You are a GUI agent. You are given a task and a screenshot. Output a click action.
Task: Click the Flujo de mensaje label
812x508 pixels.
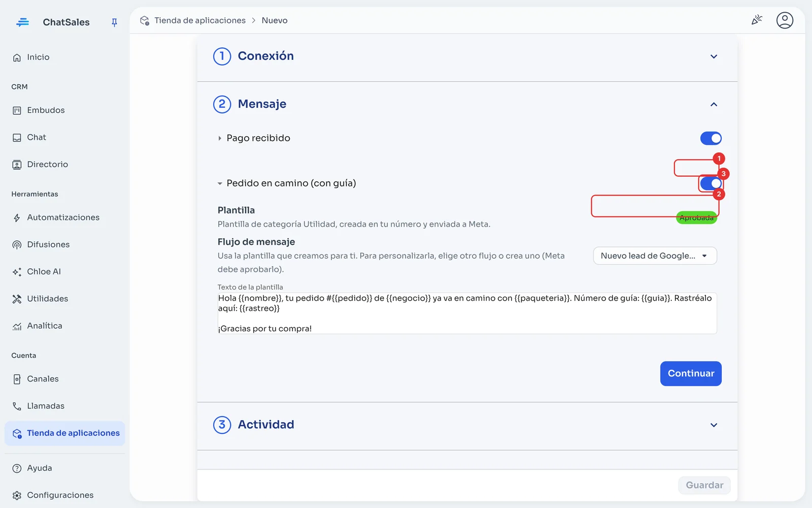256,242
